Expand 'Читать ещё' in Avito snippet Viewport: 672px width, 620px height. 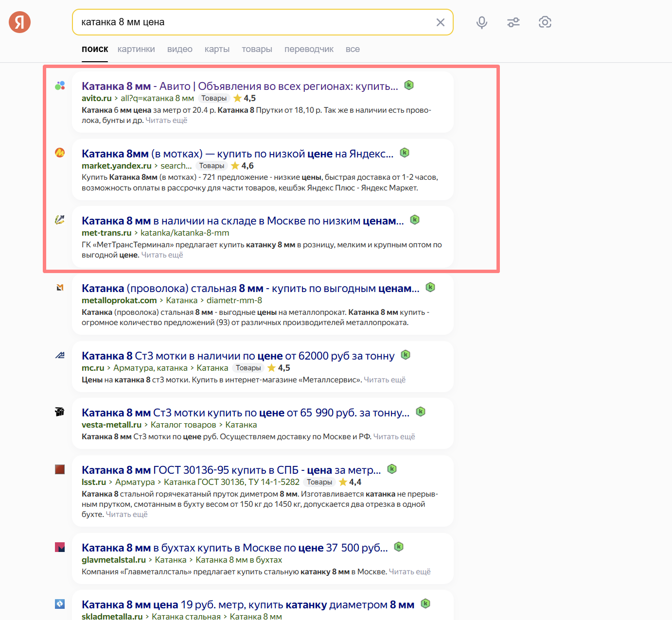click(x=166, y=121)
